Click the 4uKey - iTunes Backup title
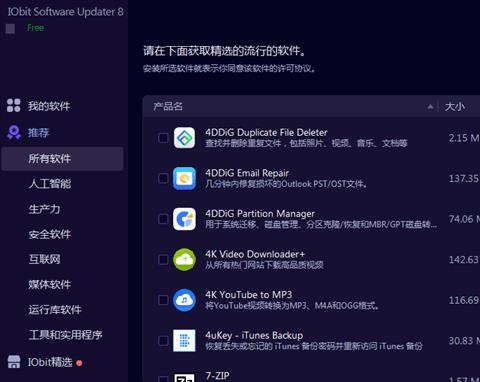 (x=254, y=335)
